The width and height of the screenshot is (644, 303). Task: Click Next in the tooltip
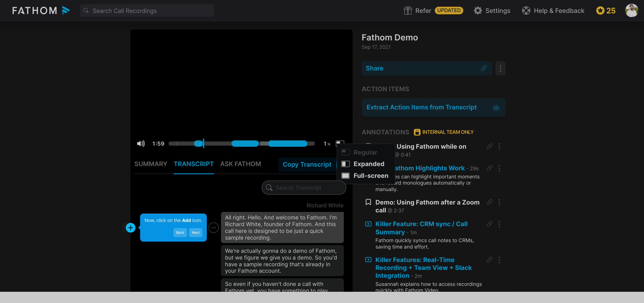[196, 233]
